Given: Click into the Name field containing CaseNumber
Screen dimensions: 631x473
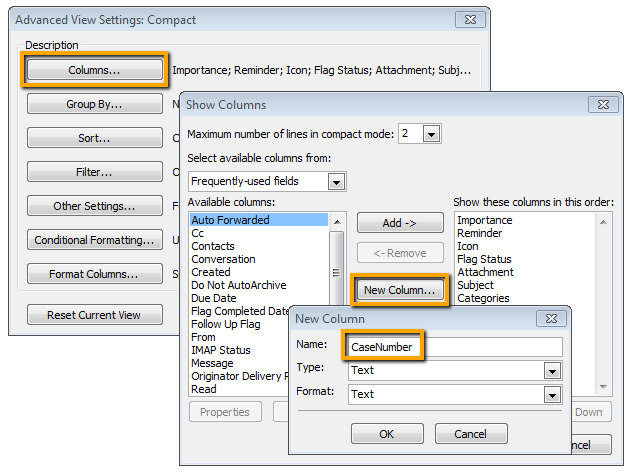Looking at the screenshot, I should 455,347.
